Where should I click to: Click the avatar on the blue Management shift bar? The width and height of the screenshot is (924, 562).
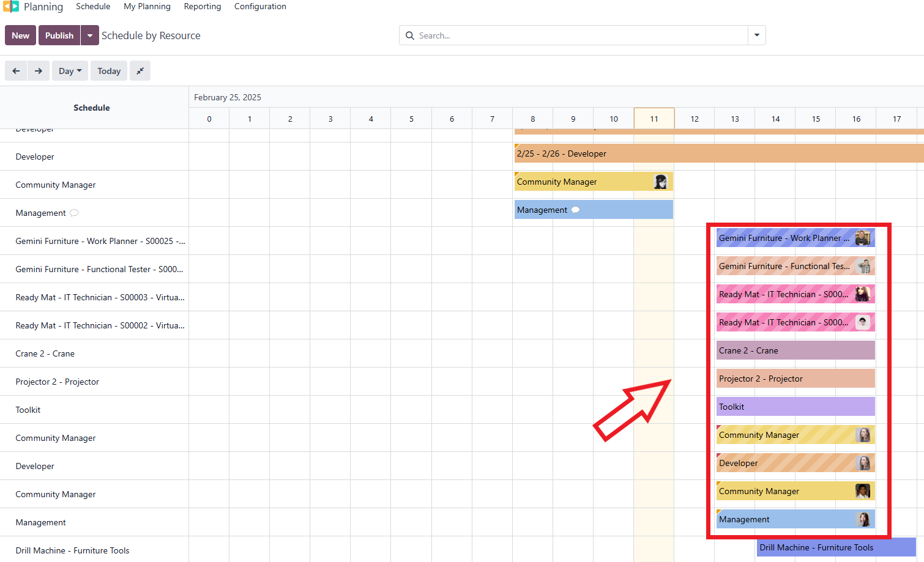coord(864,519)
